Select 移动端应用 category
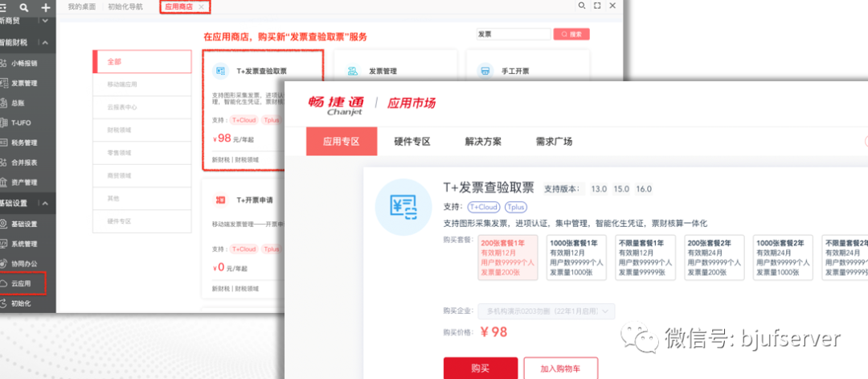 point(141,84)
